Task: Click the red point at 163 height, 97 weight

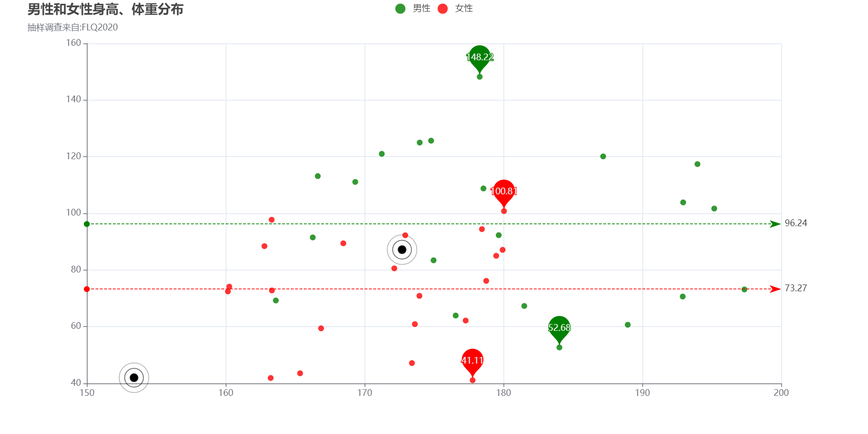Action: 271,220
